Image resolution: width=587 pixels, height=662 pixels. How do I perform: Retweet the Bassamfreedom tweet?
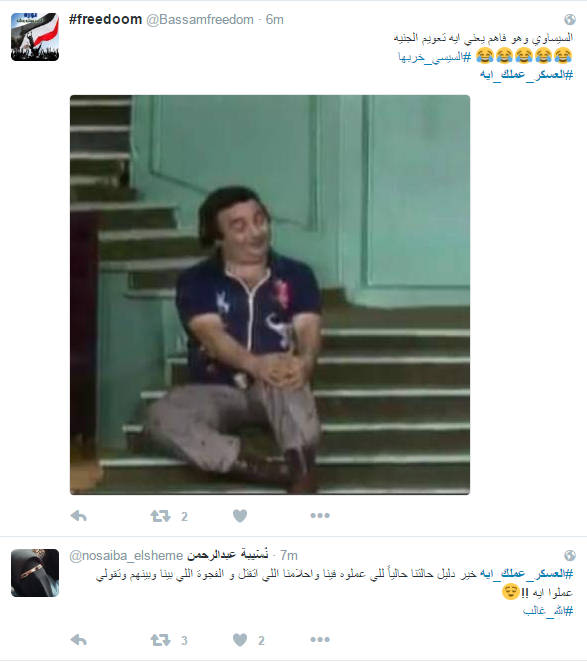click(160, 515)
